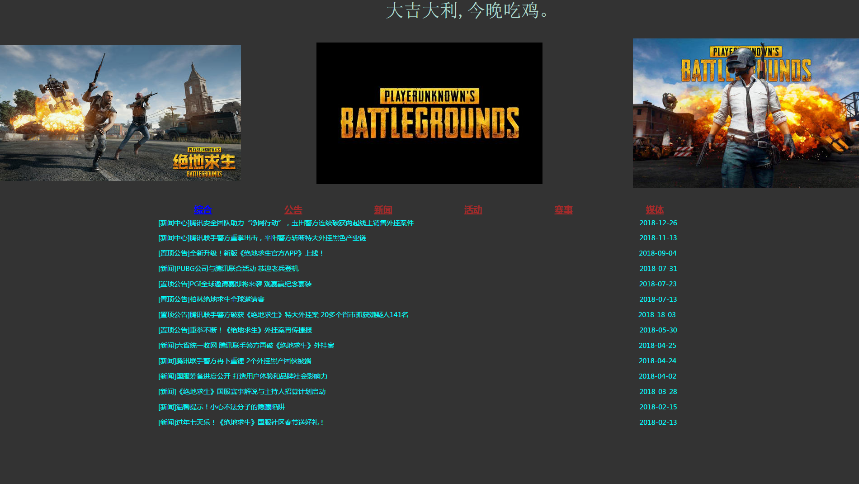Switch to the 活动 tab

point(473,210)
